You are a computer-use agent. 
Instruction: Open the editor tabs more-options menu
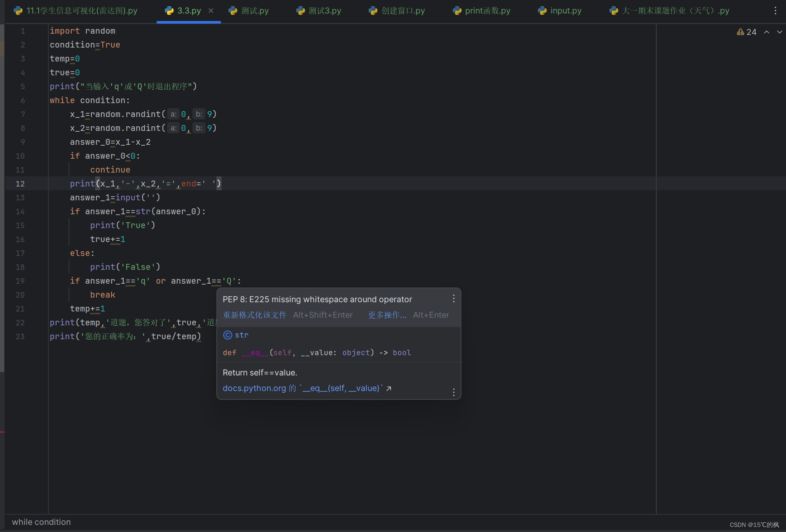tap(775, 11)
